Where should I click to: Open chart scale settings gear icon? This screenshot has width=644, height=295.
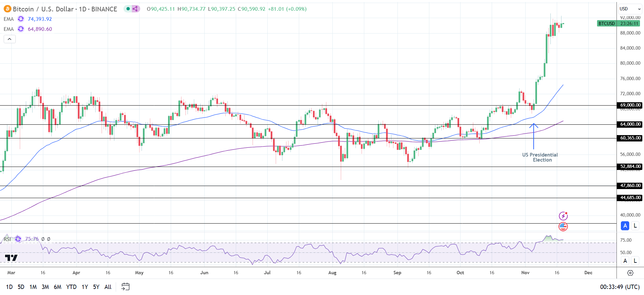[x=630, y=273]
